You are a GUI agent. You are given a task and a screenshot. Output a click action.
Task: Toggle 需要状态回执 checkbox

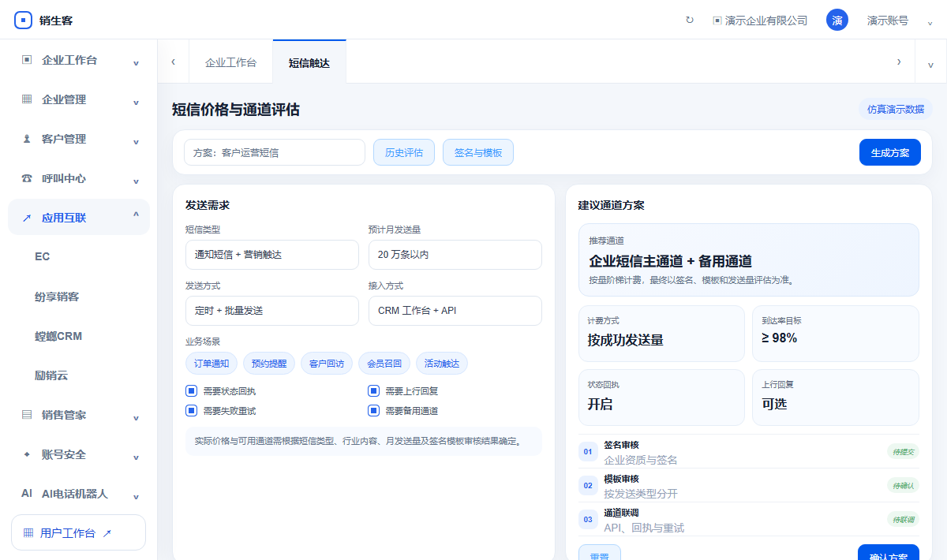tap(191, 390)
